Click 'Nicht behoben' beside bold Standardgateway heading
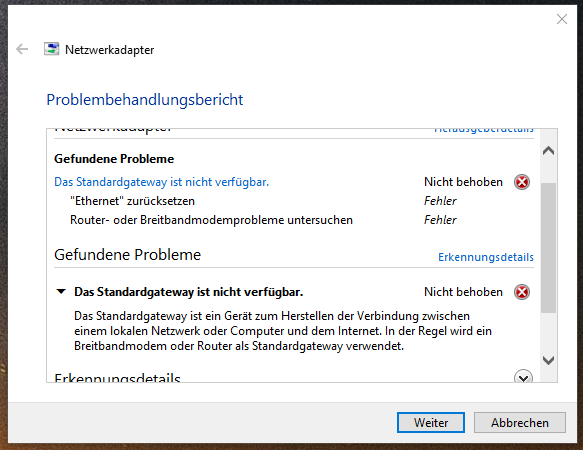The height and width of the screenshot is (450, 583). [463, 292]
